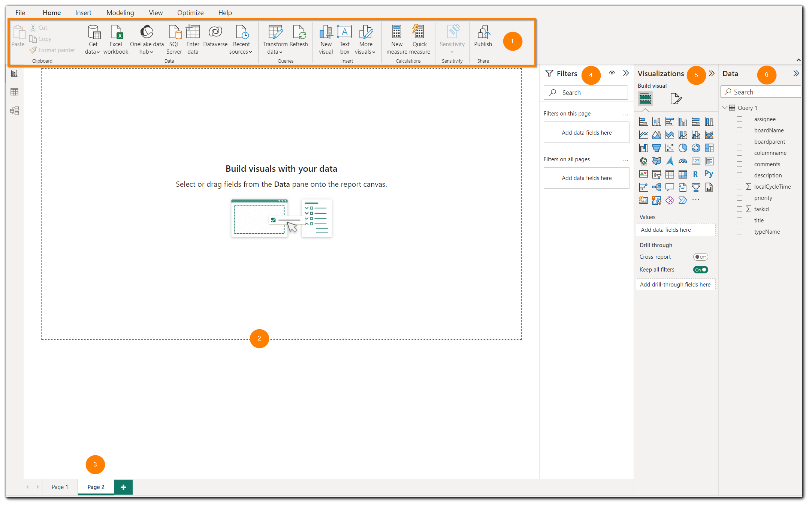
Task: Select the Pie chart visual
Action: coord(683,148)
